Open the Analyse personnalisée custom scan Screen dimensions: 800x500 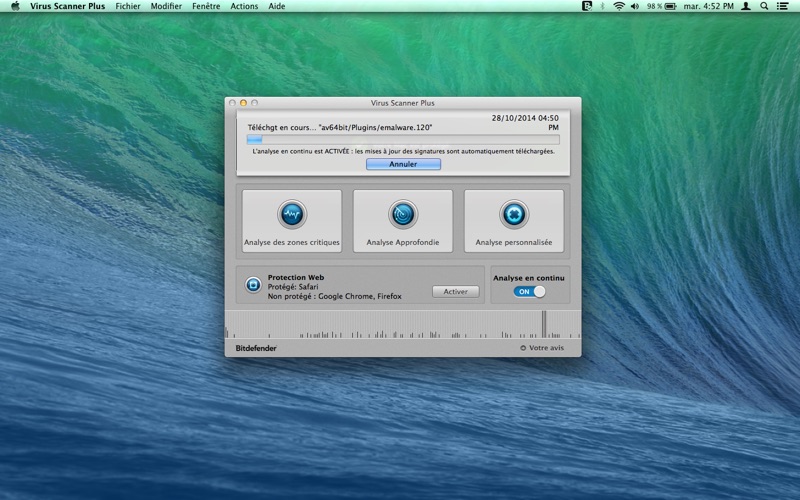514,221
